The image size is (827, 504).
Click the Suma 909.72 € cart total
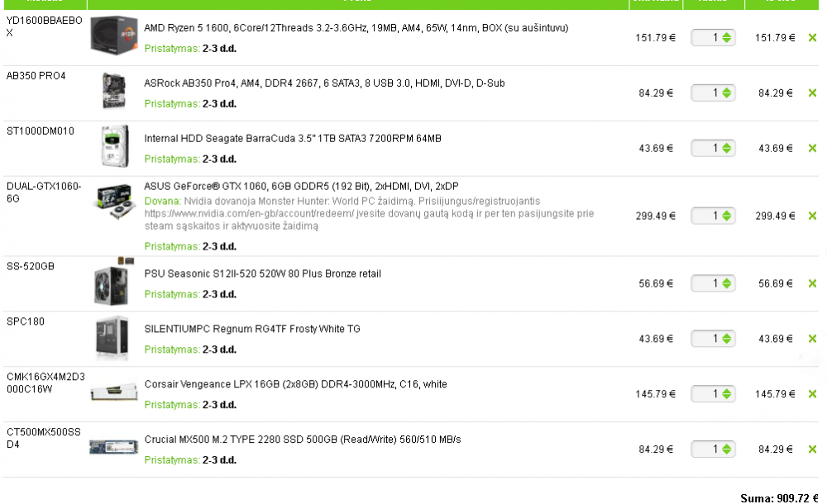coord(780,498)
